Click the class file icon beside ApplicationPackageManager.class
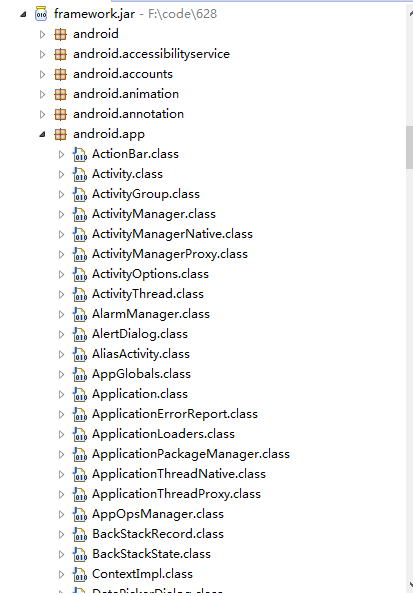 coord(80,454)
